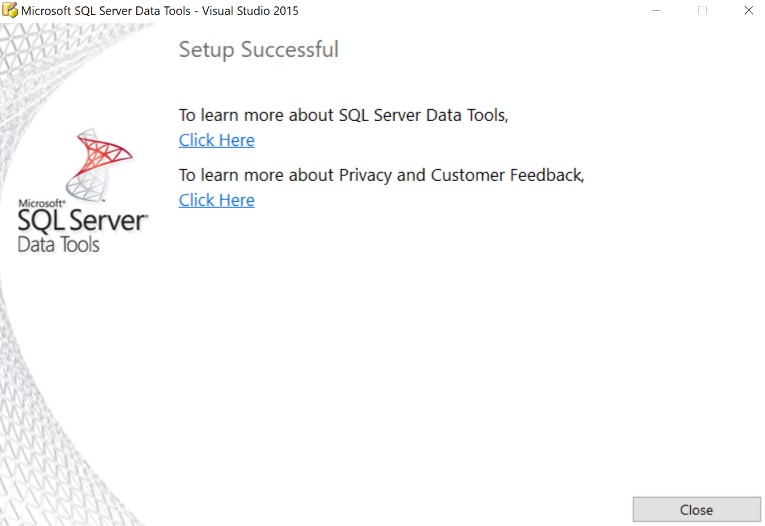This screenshot has height=526, width=765.
Task: Click the SQL Server wordmark under the logo
Action: (82, 221)
